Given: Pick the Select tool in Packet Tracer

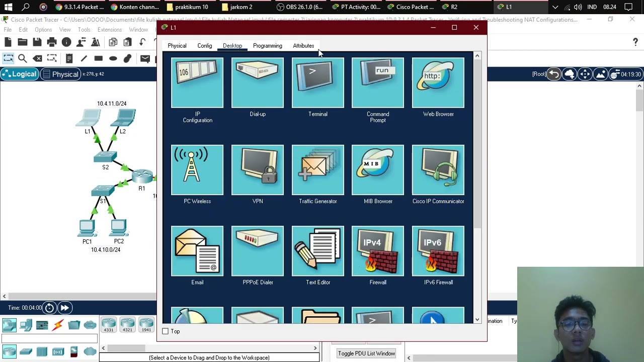Looking at the screenshot, I should 8,59.
